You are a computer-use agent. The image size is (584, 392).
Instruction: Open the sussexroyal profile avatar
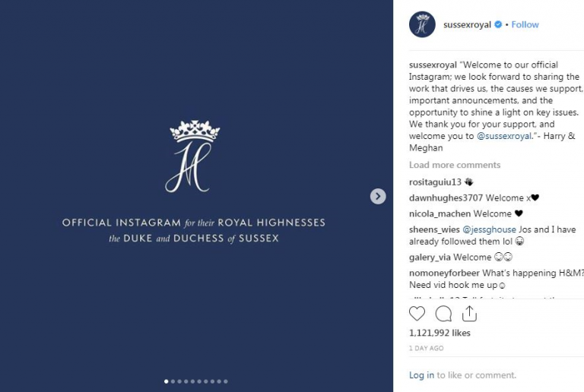tap(422, 24)
